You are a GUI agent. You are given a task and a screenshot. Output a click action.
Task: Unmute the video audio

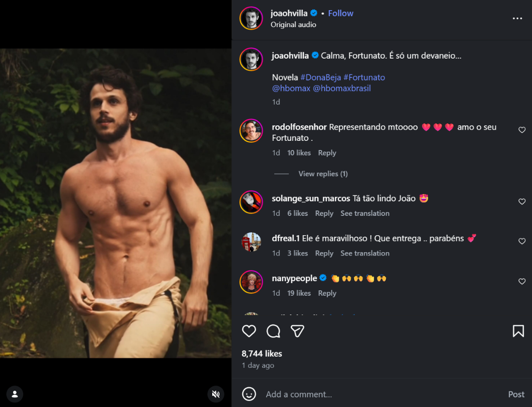tap(216, 394)
